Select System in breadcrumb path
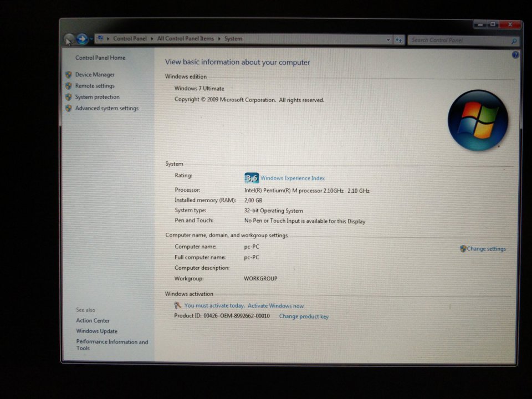 coord(233,38)
